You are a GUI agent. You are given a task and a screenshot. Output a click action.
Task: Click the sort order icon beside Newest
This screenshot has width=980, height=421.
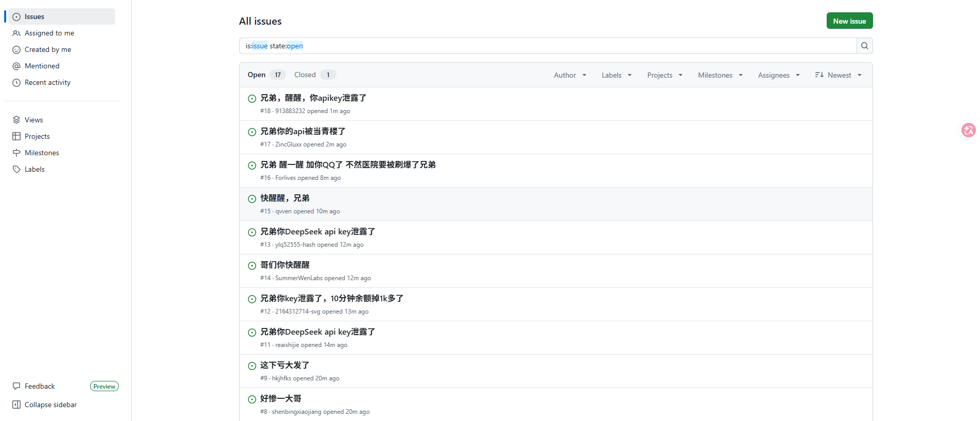pyautogui.click(x=819, y=75)
